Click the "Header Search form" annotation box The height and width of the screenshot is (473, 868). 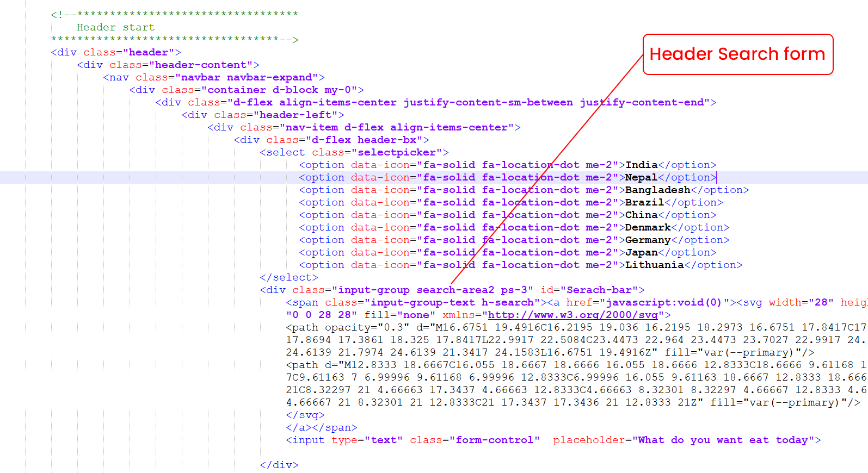[737, 54]
